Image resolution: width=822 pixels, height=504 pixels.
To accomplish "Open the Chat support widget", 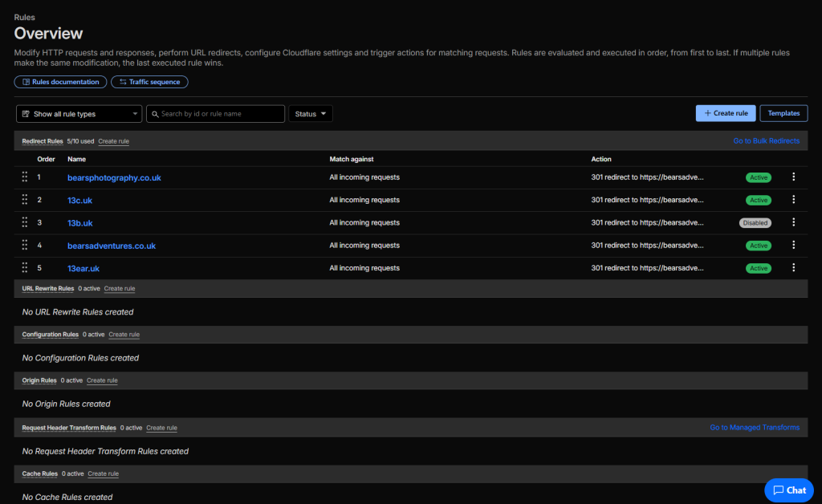I will pos(789,490).
